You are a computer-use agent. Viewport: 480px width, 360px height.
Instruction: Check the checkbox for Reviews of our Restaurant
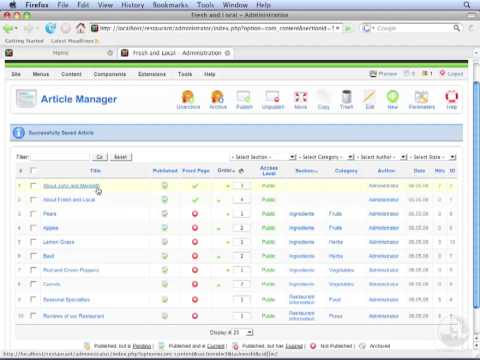tap(33, 315)
